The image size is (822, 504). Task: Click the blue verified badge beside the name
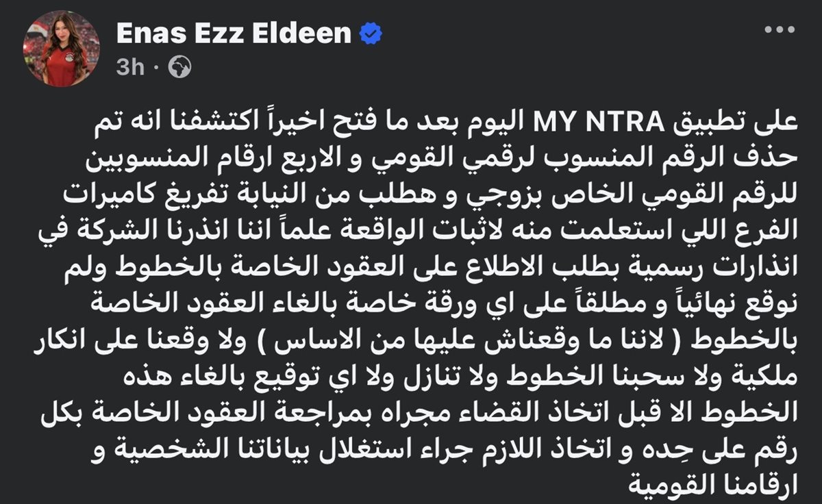tap(371, 34)
